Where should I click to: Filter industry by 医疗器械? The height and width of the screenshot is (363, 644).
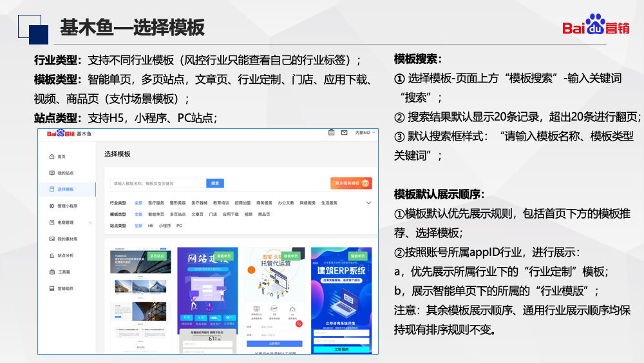[199, 202]
